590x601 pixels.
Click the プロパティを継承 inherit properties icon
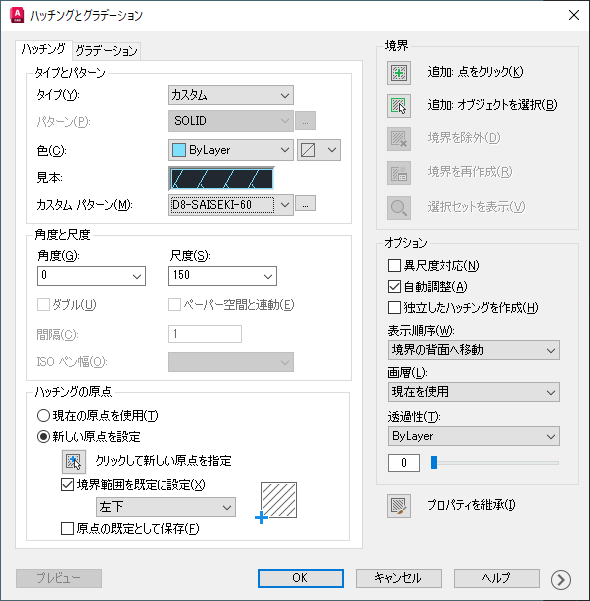pyautogui.click(x=399, y=506)
